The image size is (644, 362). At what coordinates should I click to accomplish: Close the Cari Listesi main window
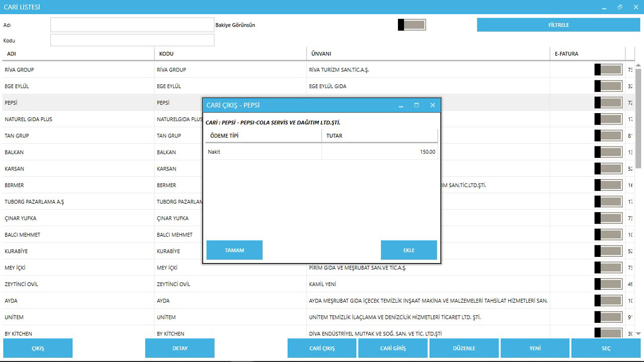coord(636,7)
